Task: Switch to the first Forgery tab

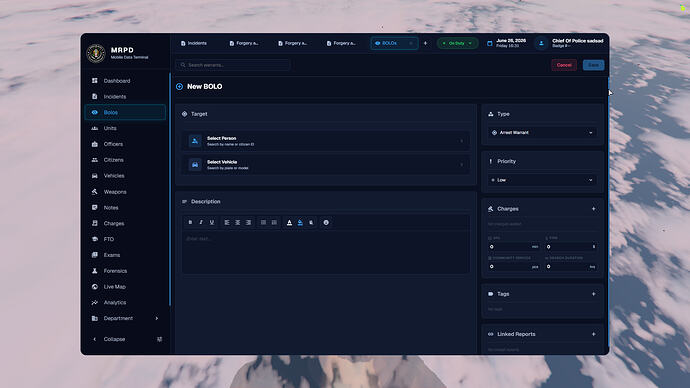Action: [244, 43]
